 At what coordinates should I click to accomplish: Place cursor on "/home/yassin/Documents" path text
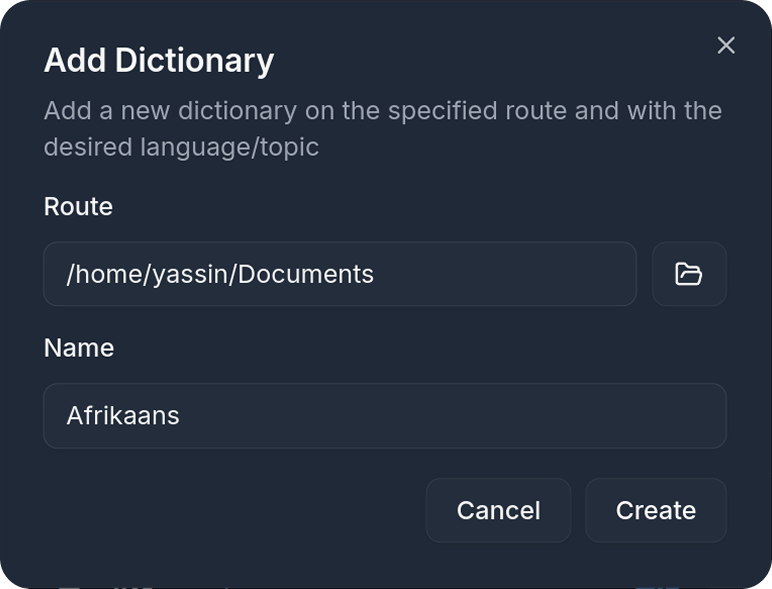click(220, 274)
